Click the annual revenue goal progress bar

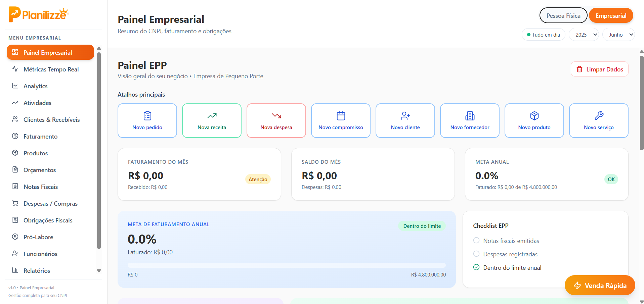(x=286, y=265)
